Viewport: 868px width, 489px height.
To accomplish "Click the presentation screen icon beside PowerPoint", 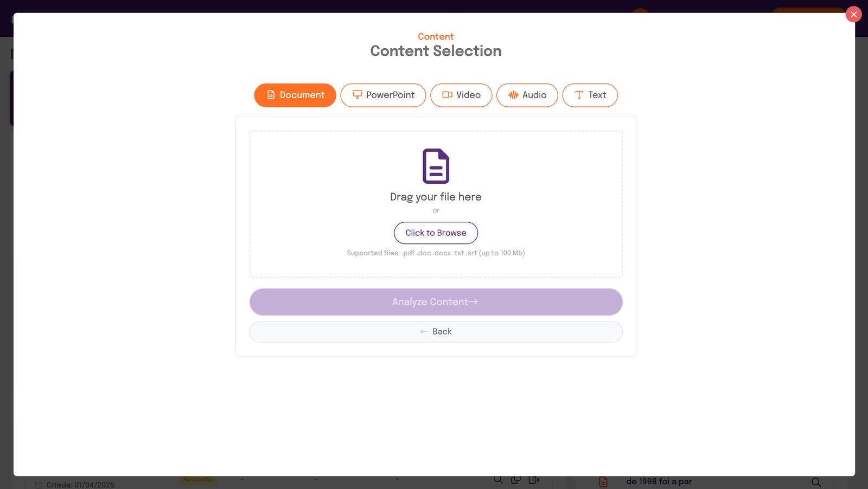I will [x=356, y=95].
